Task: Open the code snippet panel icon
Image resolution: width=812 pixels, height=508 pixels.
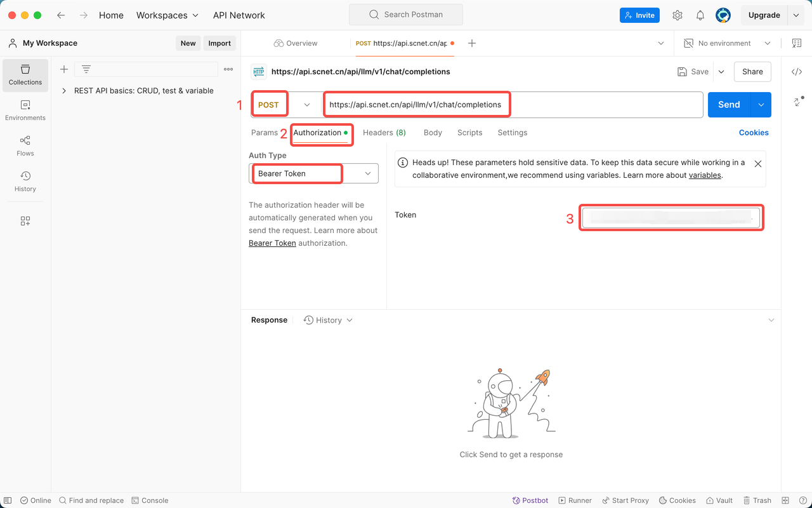Action: tap(797, 72)
